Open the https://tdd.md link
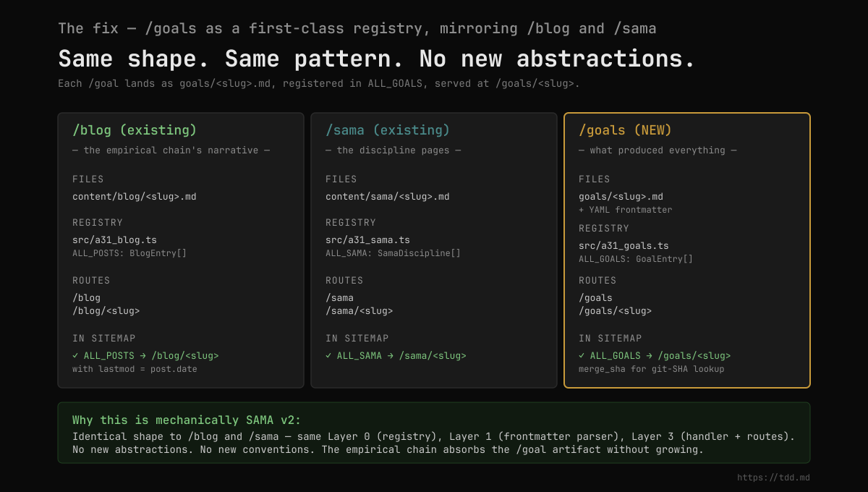Screen dimensions: 868x492 click(773, 478)
